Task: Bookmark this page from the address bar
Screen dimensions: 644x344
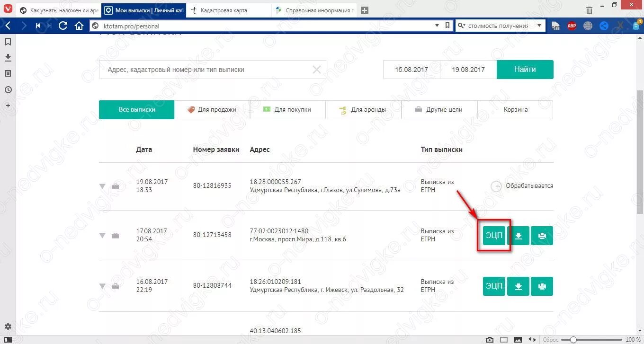Action: coord(447,26)
